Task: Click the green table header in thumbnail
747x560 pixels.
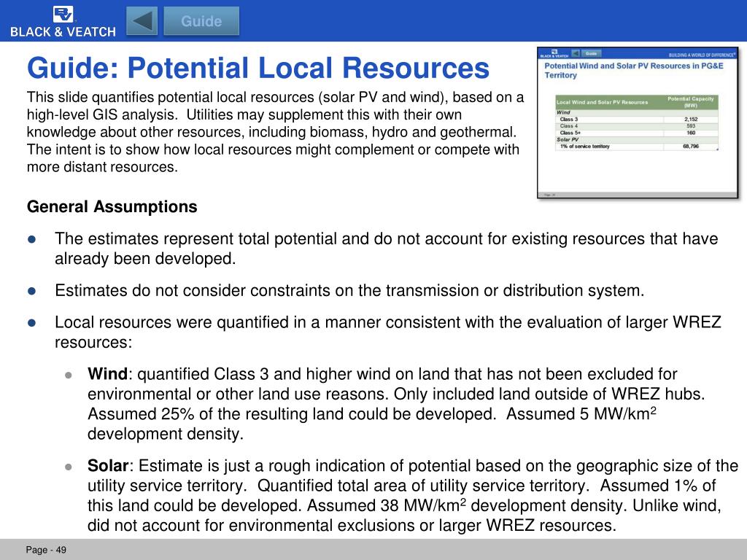Action: coord(637,101)
